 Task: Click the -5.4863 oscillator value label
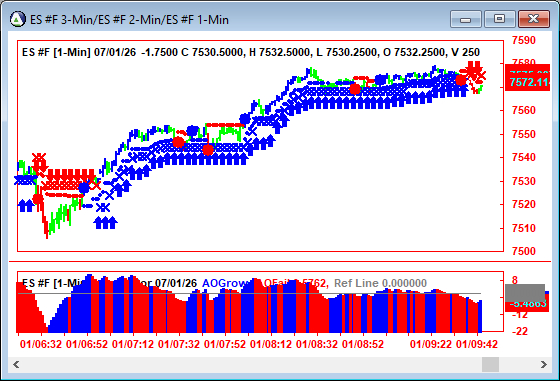[x=528, y=304]
